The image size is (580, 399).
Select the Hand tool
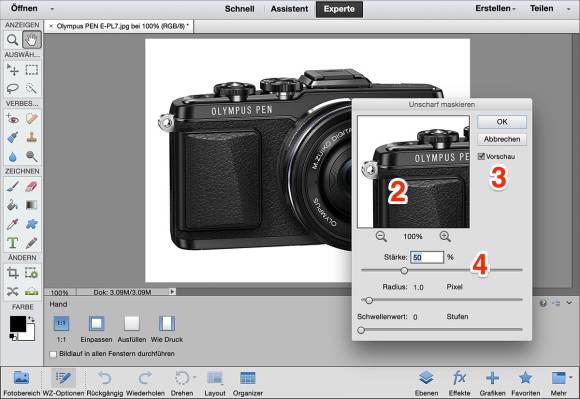[x=32, y=40]
